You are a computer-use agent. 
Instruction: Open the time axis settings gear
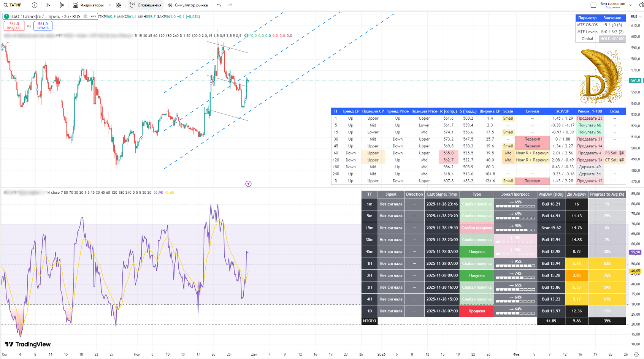636,354
